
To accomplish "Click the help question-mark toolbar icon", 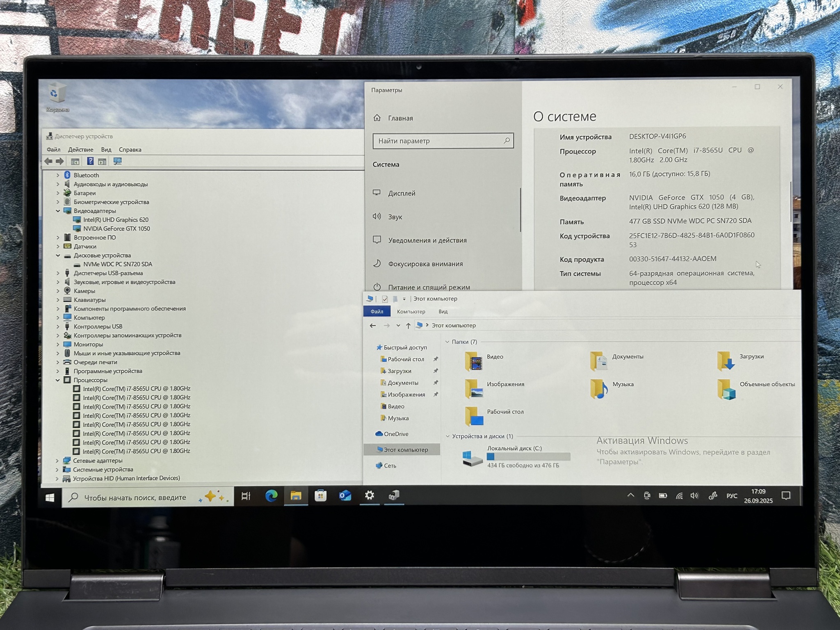I will point(90,161).
